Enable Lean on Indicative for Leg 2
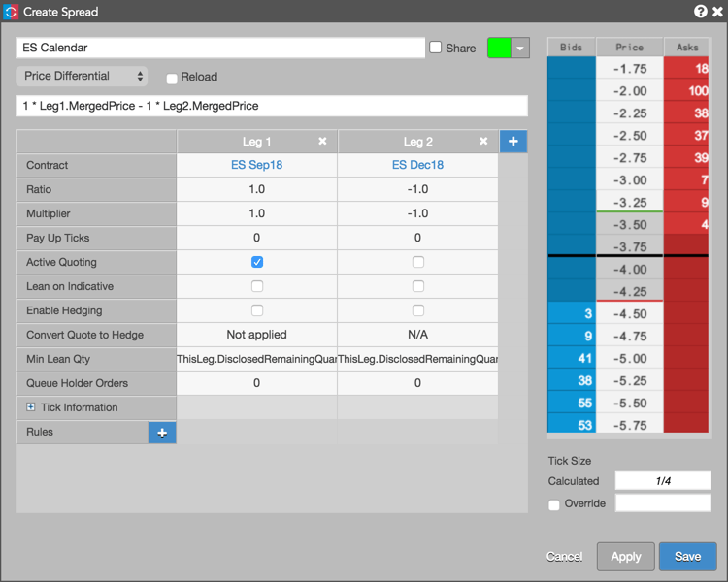This screenshot has height=582, width=728. point(417,286)
